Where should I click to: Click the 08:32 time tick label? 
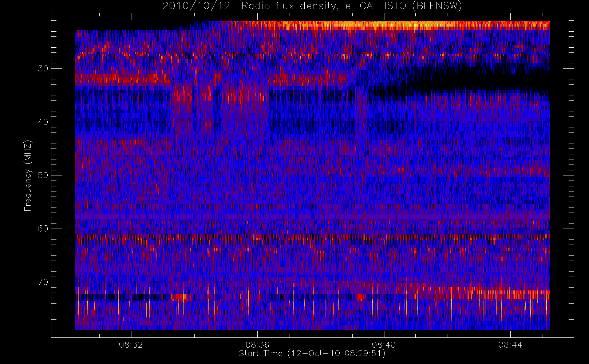(131, 345)
